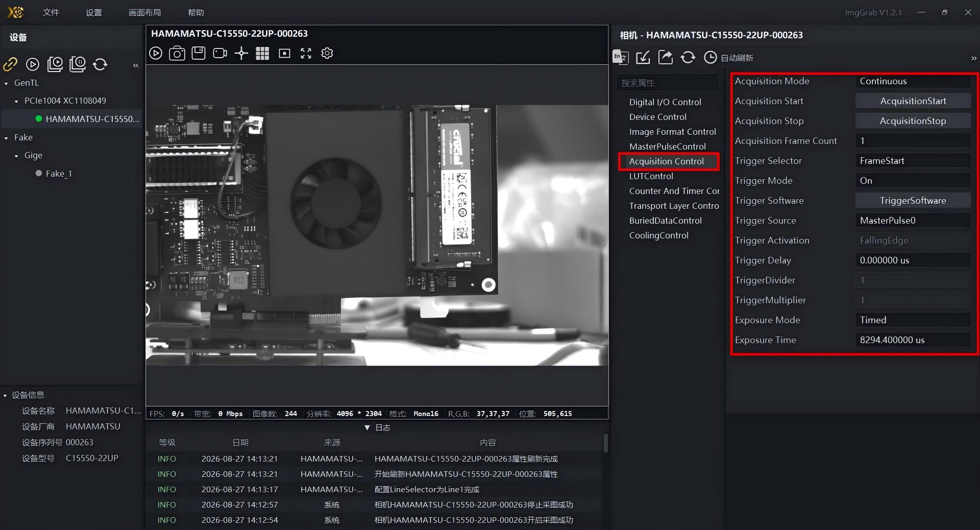980x530 pixels.
Task: Open the MasterPulseControl category
Action: coord(668,147)
